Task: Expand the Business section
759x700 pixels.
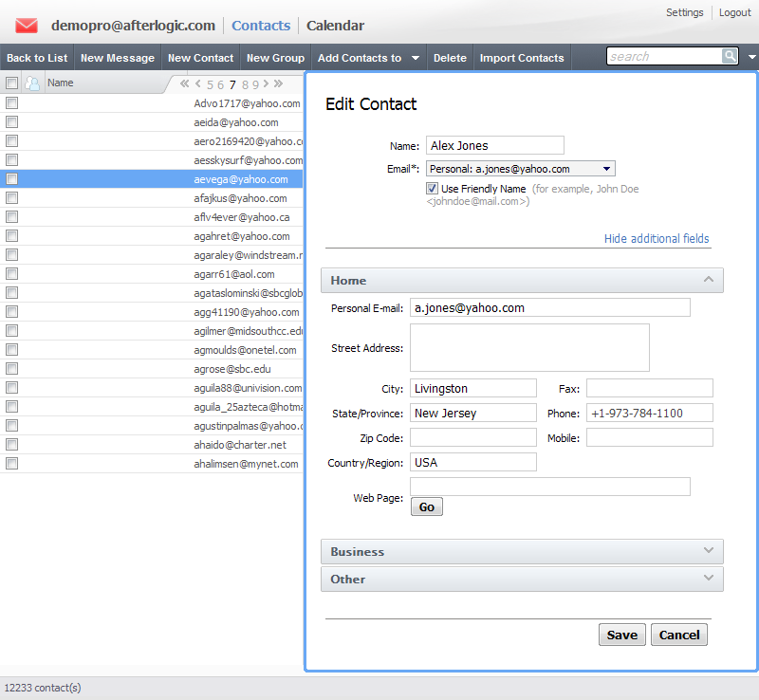Action: 522,551
